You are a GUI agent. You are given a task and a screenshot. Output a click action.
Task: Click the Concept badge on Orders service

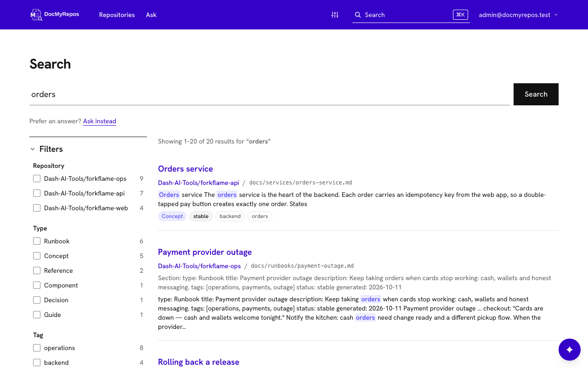(x=172, y=216)
